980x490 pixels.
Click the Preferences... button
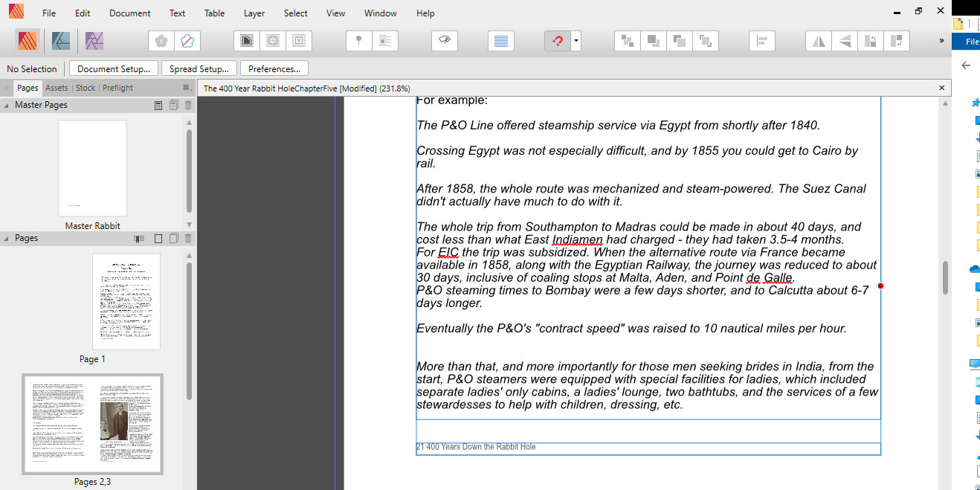coord(274,68)
